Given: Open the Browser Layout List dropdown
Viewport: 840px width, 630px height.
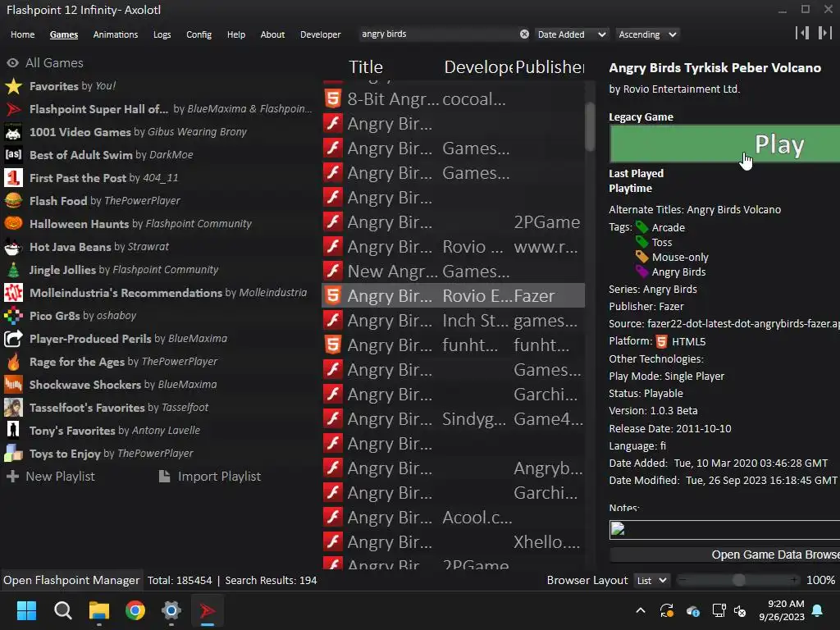Looking at the screenshot, I should pos(651,580).
